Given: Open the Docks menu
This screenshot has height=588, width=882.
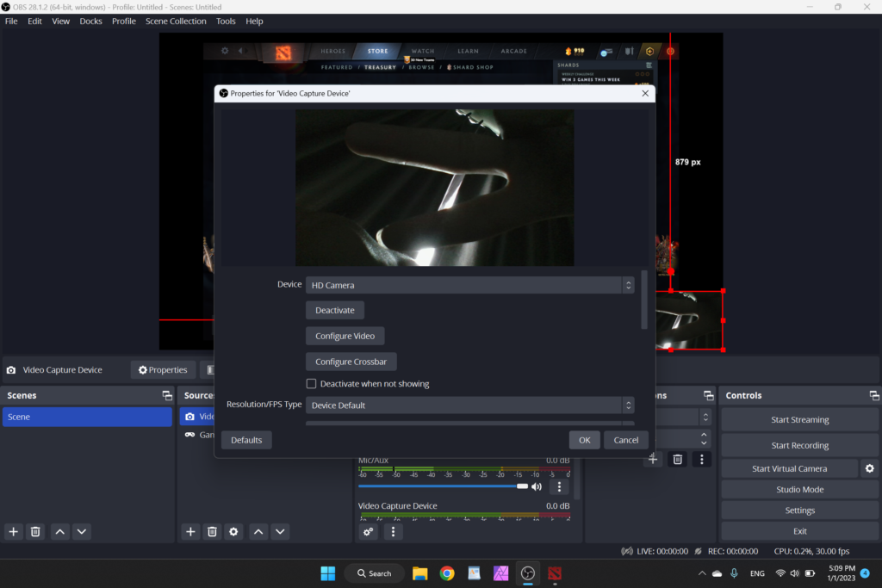Looking at the screenshot, I should coord(90,21).
